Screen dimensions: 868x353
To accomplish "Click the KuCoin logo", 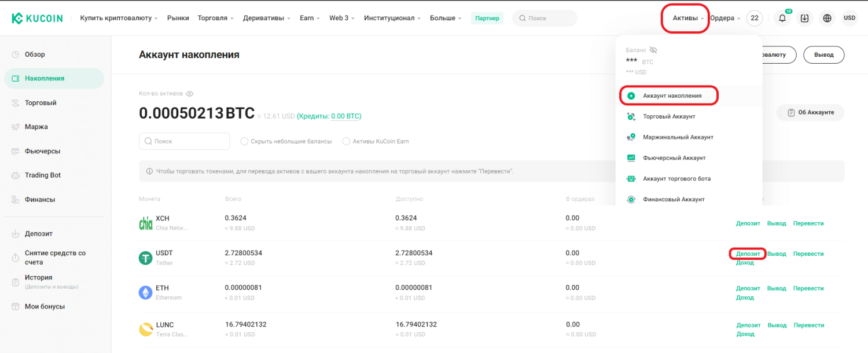I will click(x=38, y=18).
